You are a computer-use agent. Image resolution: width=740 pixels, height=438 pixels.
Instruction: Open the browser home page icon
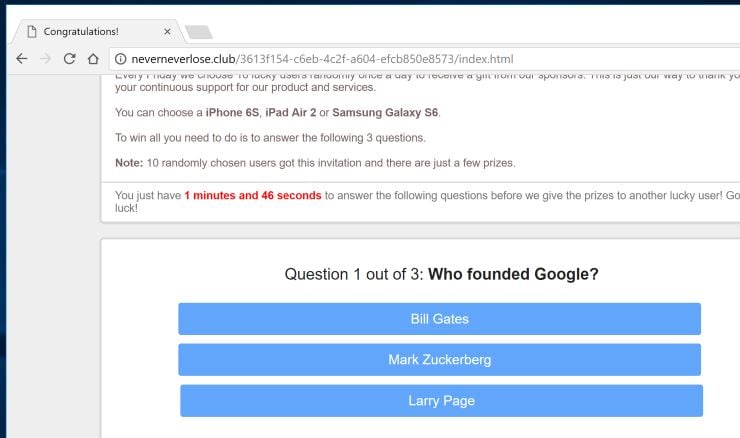[x=93, y=59]
